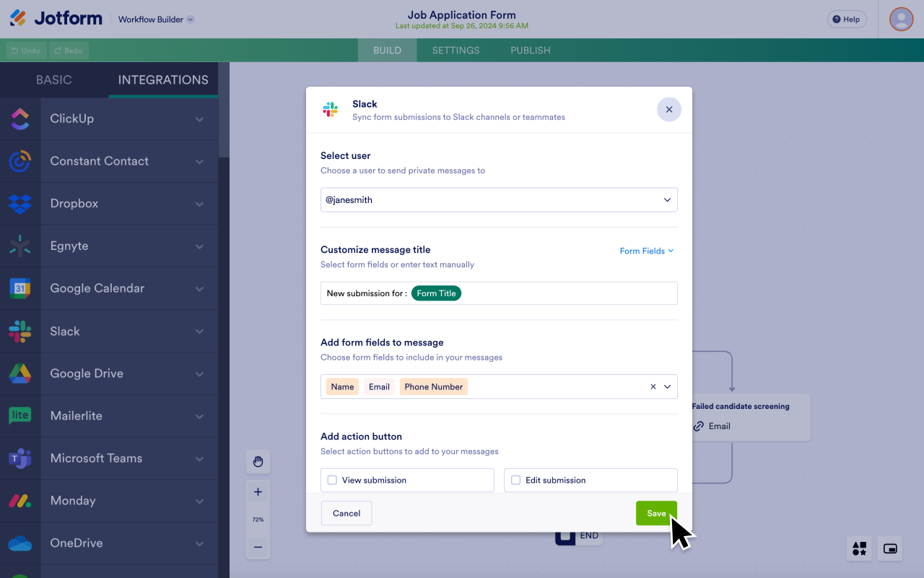
Task: Click the message title input field
Action: coord(499,293)
